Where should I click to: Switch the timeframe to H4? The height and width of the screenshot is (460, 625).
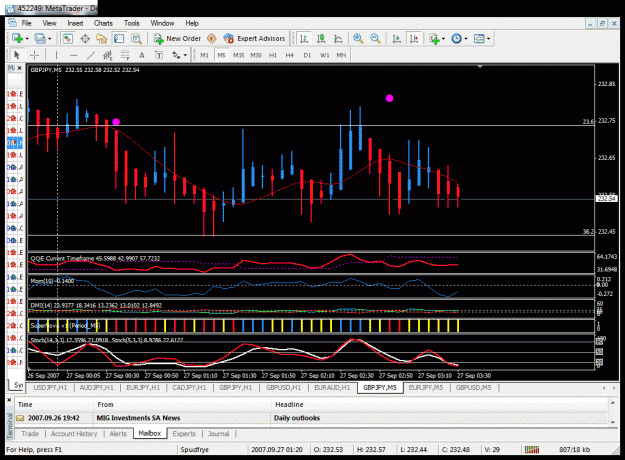click(x=290, y=55)
